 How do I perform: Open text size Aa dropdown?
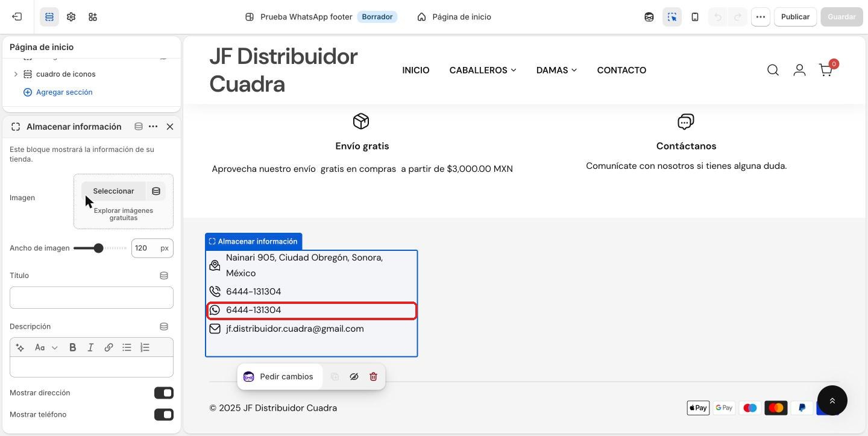[x=46, y=347]
